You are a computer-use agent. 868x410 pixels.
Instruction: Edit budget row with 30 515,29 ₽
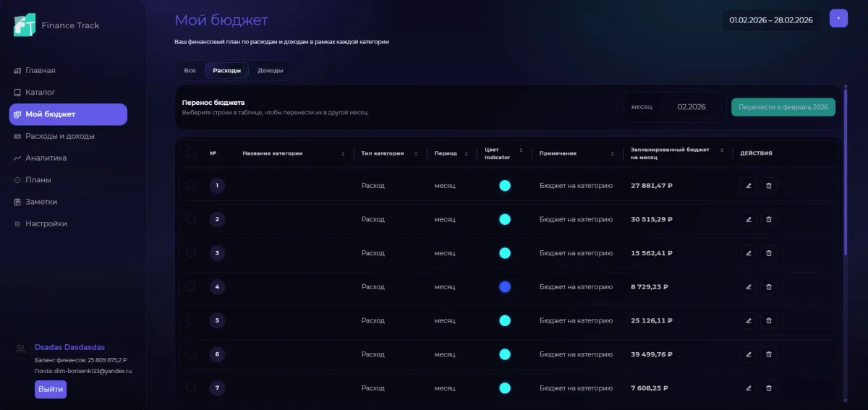[749, 219]
